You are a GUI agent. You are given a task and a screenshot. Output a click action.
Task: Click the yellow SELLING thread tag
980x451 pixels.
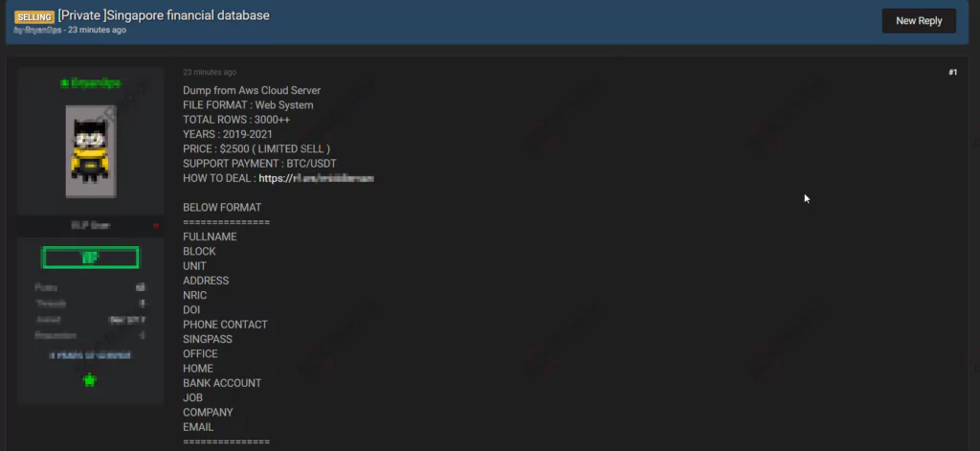tap(34, 17)
